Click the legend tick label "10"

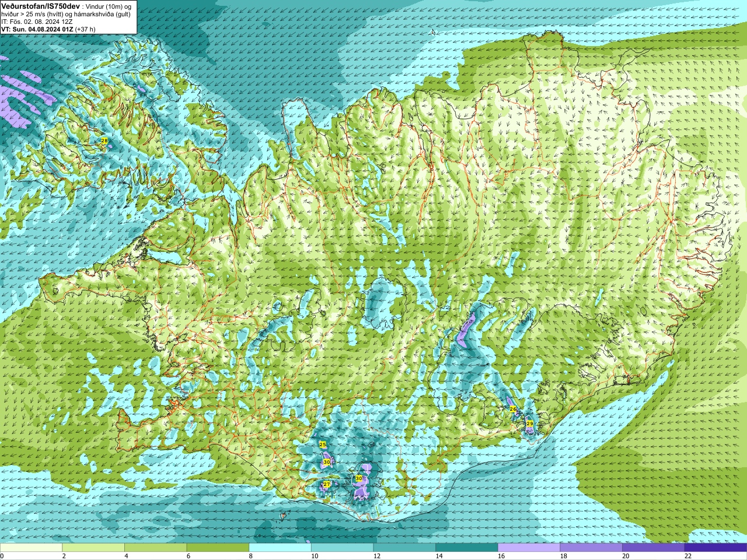pyautogui.click(x=315, y=556)
